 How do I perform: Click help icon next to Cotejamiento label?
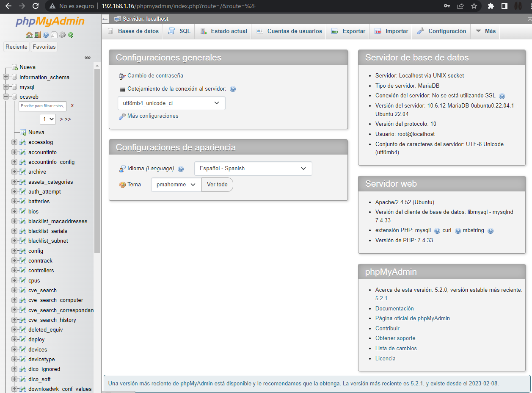point(233,89)
